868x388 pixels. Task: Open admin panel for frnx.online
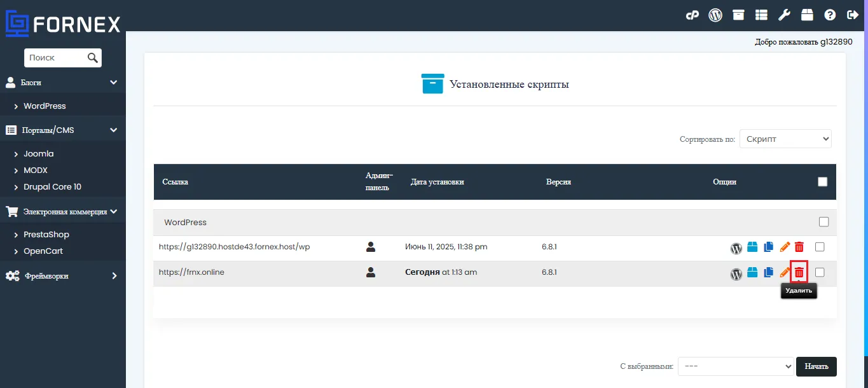tap(371, 272)
